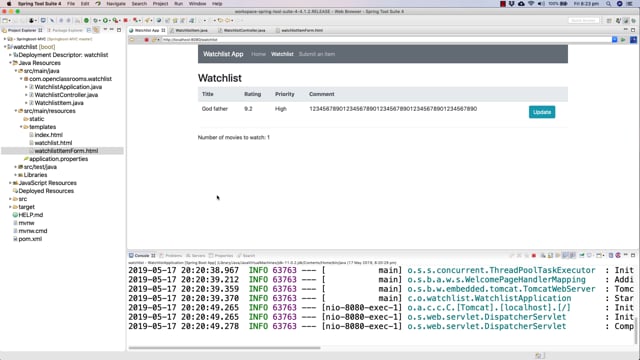Click the Watchlist App brand link

click(x=223, y=54)
